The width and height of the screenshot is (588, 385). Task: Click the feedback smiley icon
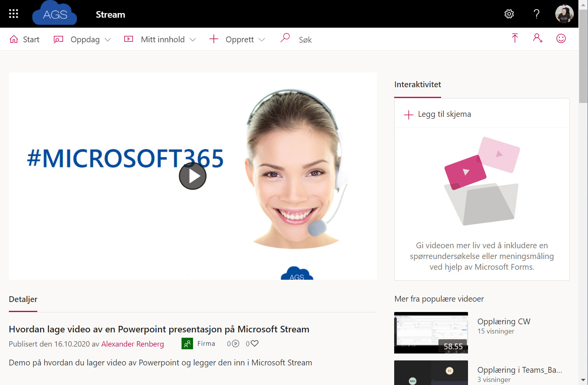[x=561, y=38]
